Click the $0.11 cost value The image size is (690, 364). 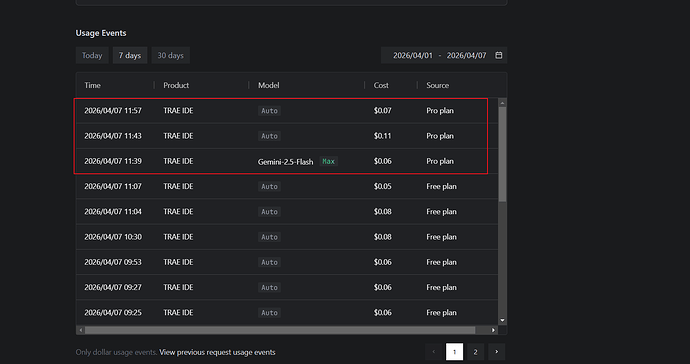pyautogui.click(x=382, y=136)
